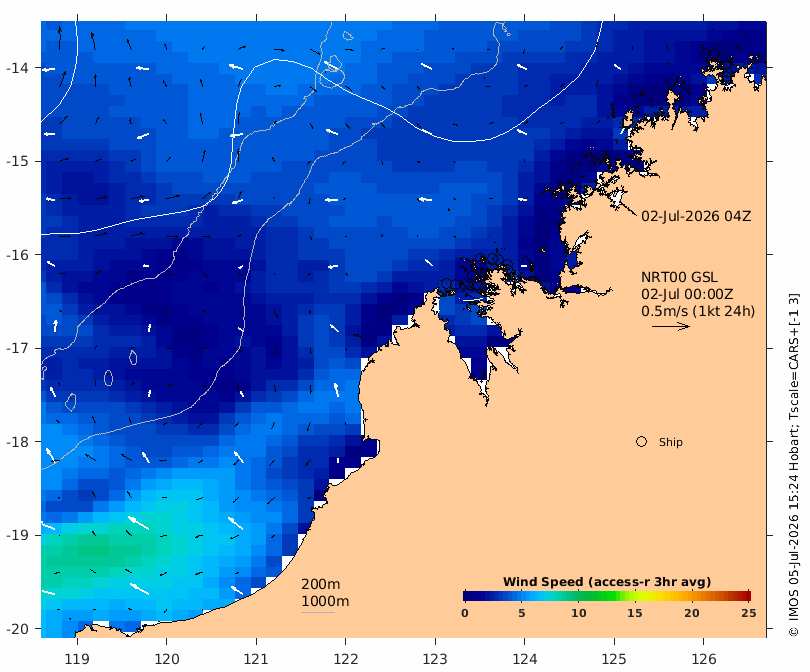Click the 02-Jul-2026 04Z timestamp label
Image resolution: width=810 pixels, height=672 pixels.
[696, 216]
